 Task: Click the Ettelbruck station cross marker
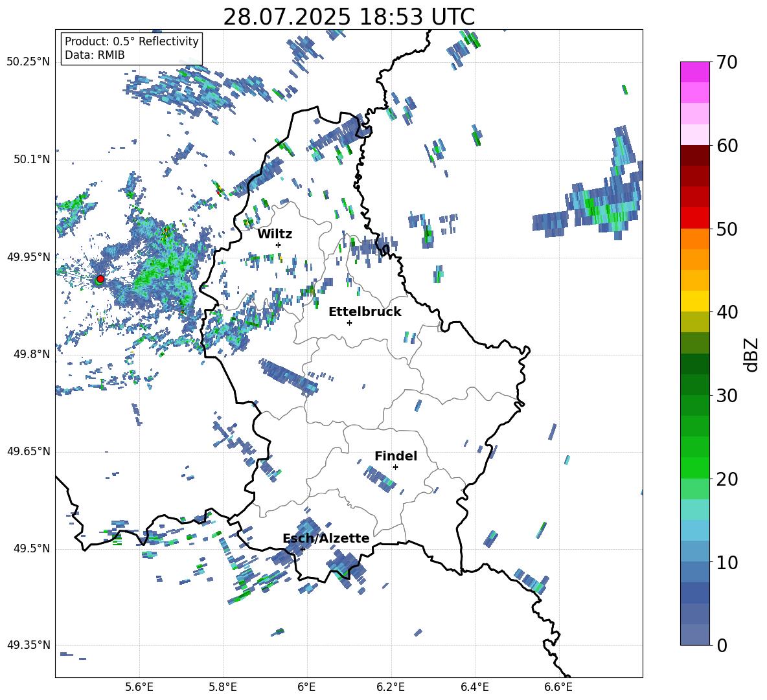coord(349,322)
